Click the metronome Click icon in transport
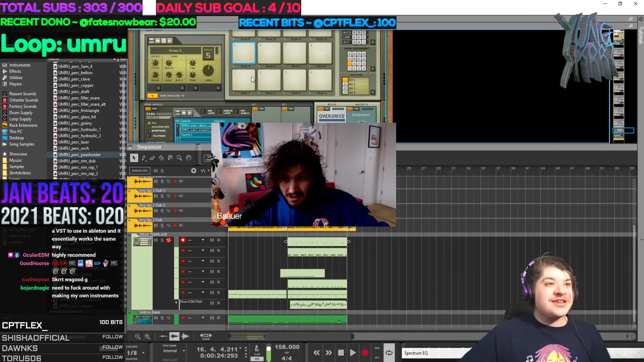The height and width of the screenshot is (362, 644). pyautogui.click(x=257, y=349)
